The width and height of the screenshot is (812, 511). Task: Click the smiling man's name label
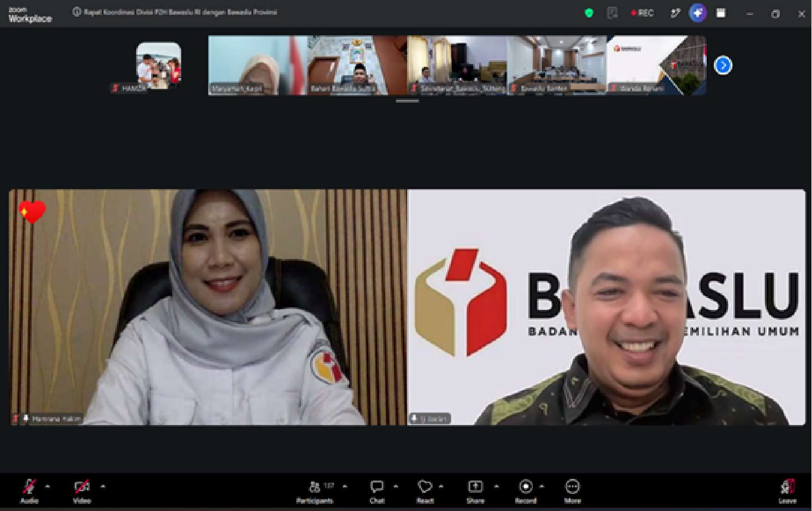pos(434,419)
